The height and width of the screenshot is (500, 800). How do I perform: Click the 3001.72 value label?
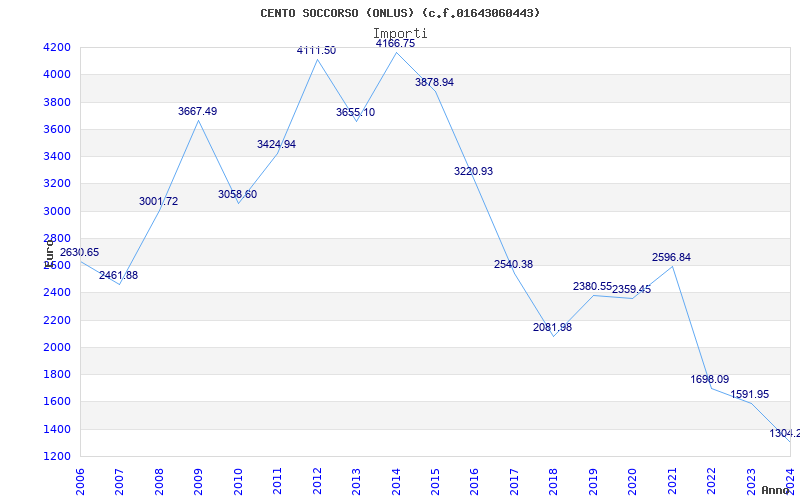point(159,202)
